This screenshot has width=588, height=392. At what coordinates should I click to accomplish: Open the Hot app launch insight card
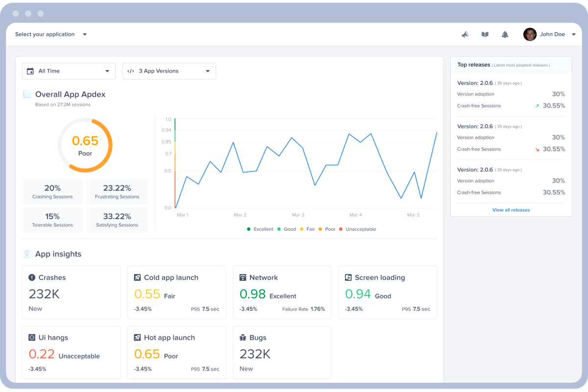[176, 352]
